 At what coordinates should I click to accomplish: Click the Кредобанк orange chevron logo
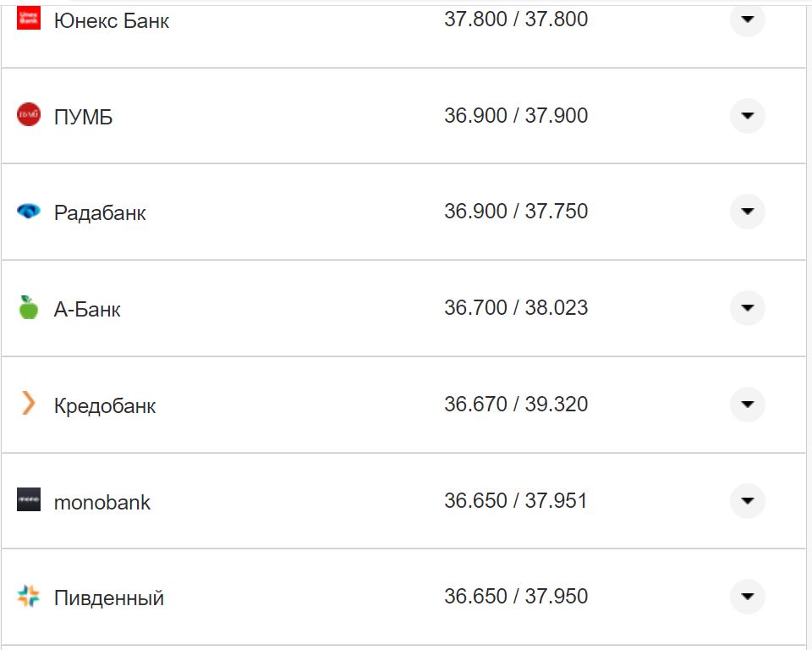29,404
